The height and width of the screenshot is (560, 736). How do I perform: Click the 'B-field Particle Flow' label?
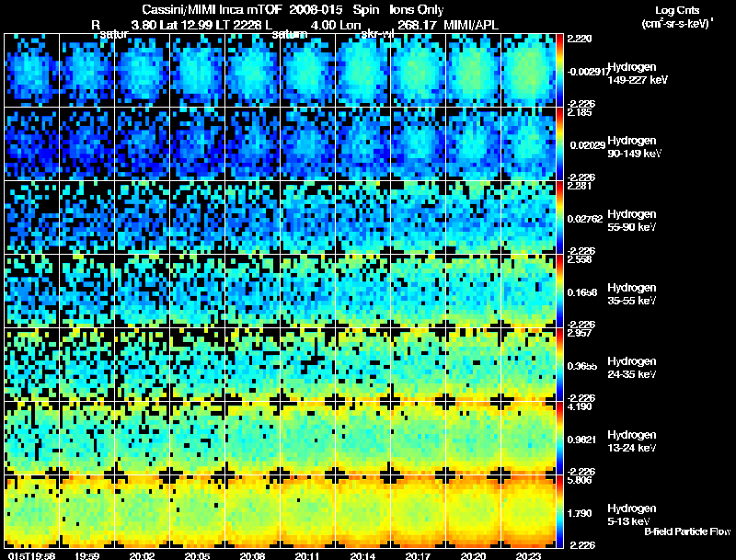pos(687,531)
